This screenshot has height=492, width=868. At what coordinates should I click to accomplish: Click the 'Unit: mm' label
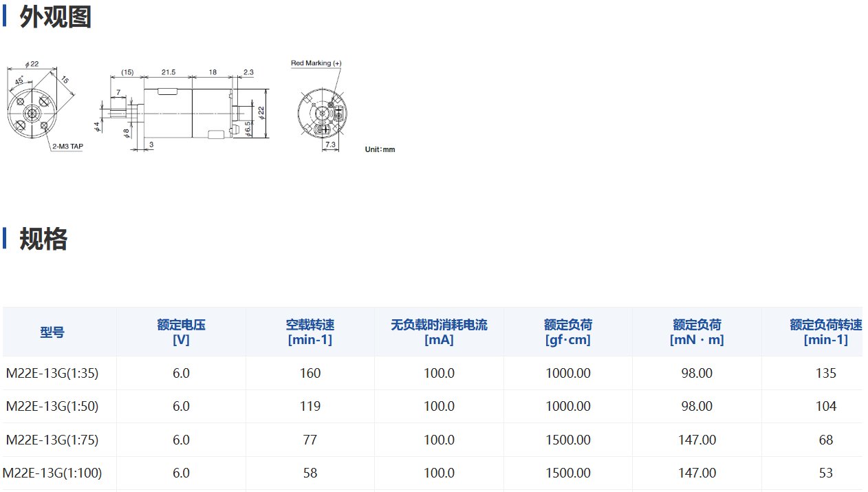click(x=380, y=149)
